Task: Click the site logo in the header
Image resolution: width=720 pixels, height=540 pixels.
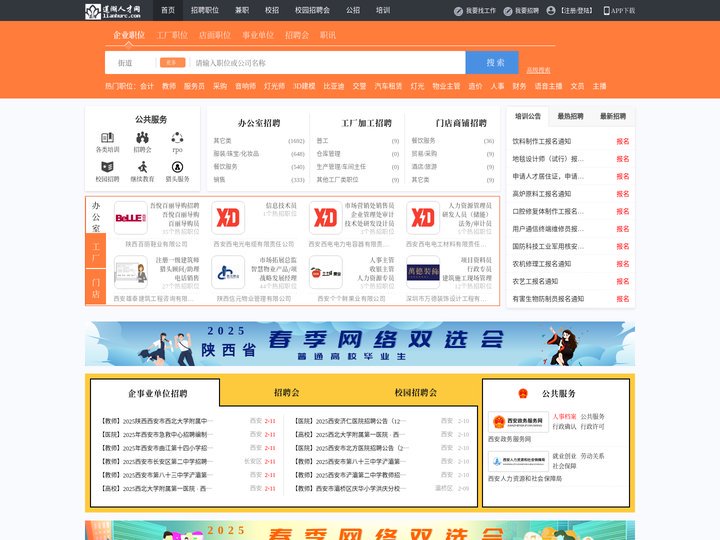Action: [113, 11]
